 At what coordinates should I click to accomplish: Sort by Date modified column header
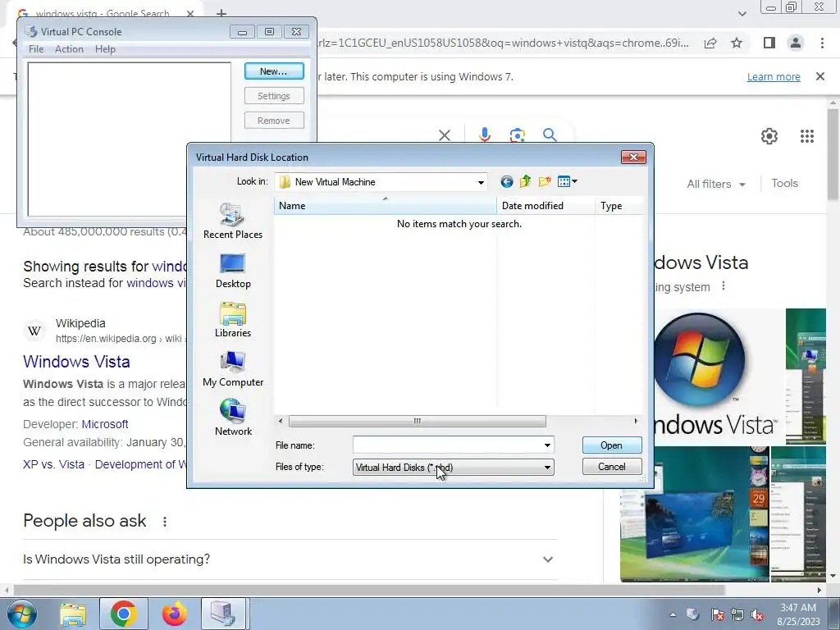tap(546, 206)
